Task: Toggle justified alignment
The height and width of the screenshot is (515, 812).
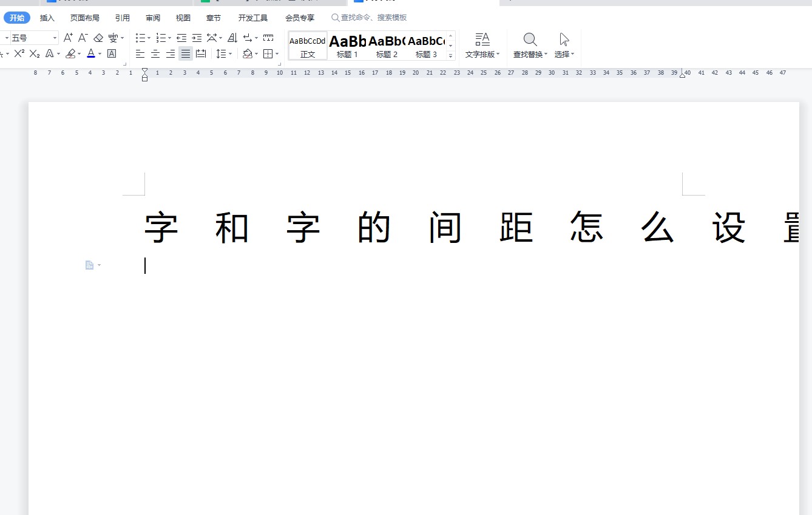Action: (x=186, y=53)
